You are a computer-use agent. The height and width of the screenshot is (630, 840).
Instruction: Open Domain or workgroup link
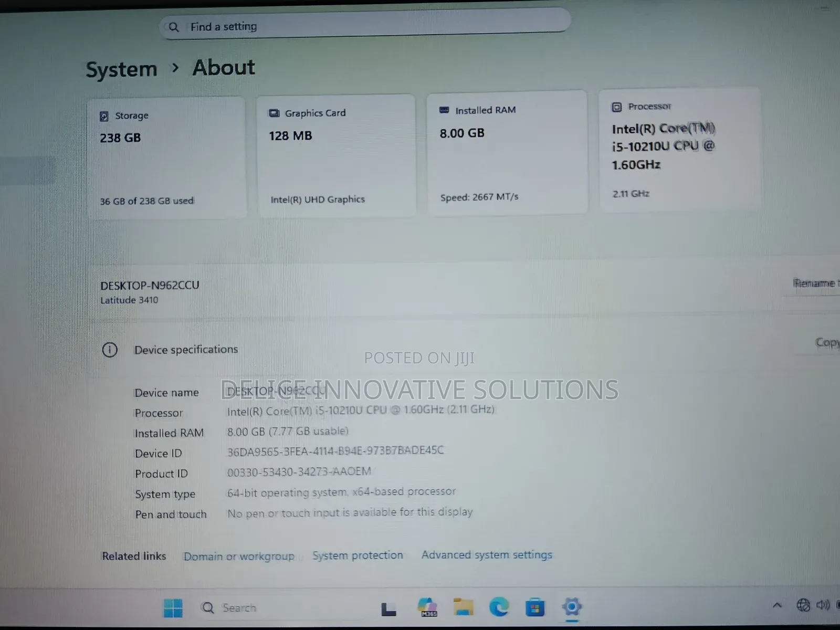239,556
